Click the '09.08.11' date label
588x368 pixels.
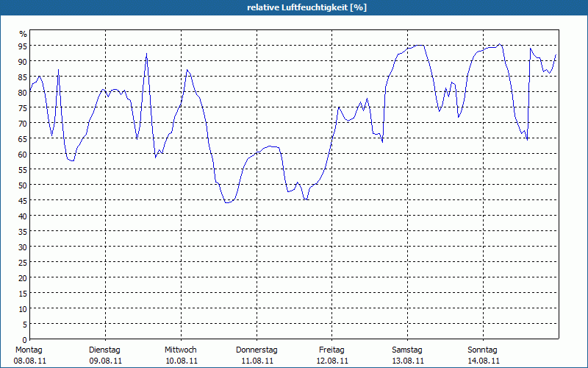pyautogui.click(x=106, y=361)
